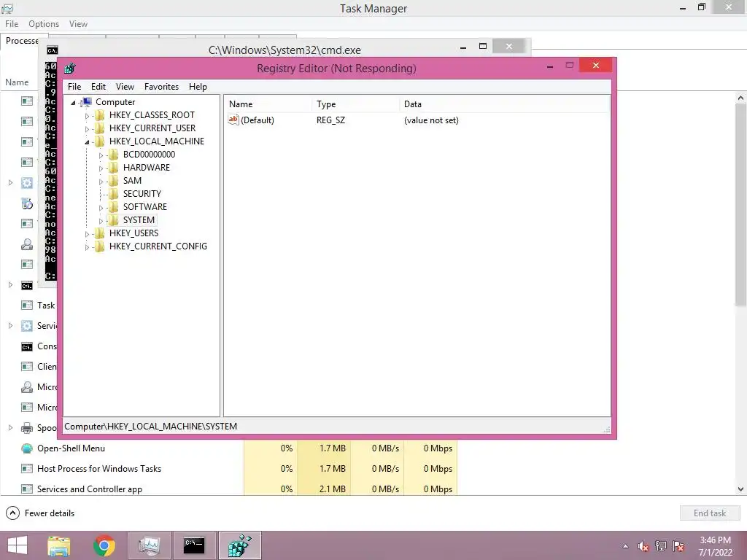Screen dimensions: 747x560
Task: Launch Google Chrome from taskbar
Action: [104, 545]
